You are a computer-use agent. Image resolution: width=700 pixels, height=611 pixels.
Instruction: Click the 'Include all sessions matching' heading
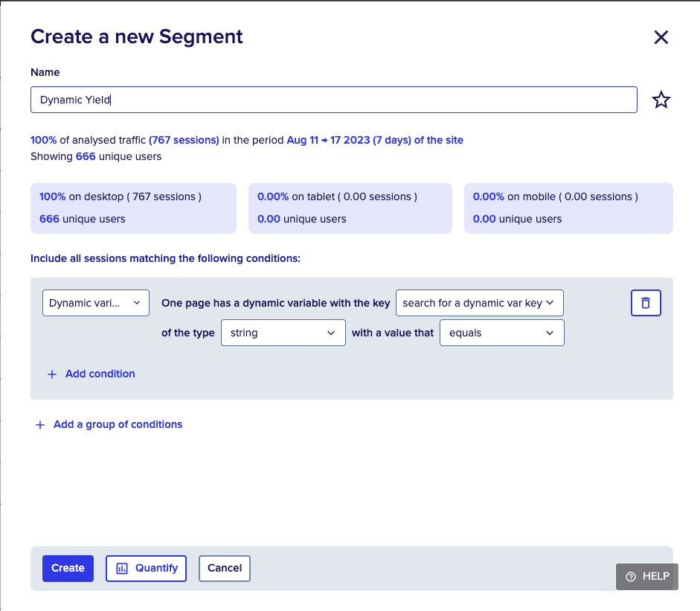coord(165,258)
